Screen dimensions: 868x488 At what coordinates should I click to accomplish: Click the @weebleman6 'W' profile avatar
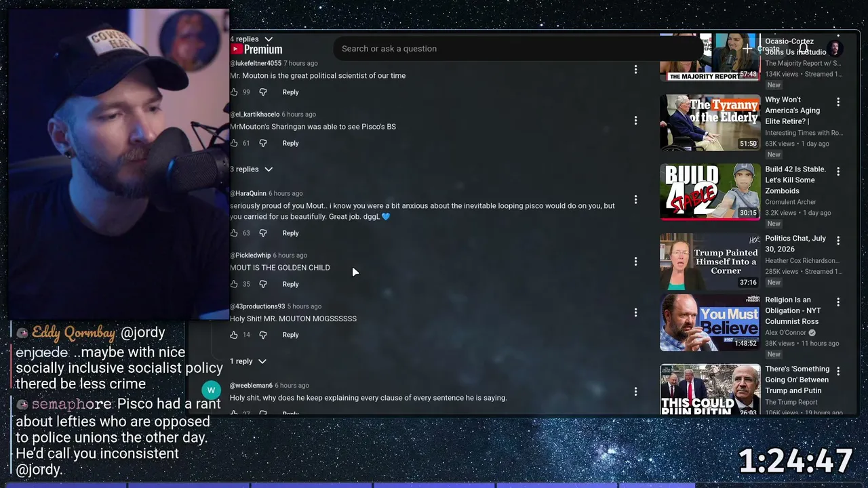click(211, 390)
